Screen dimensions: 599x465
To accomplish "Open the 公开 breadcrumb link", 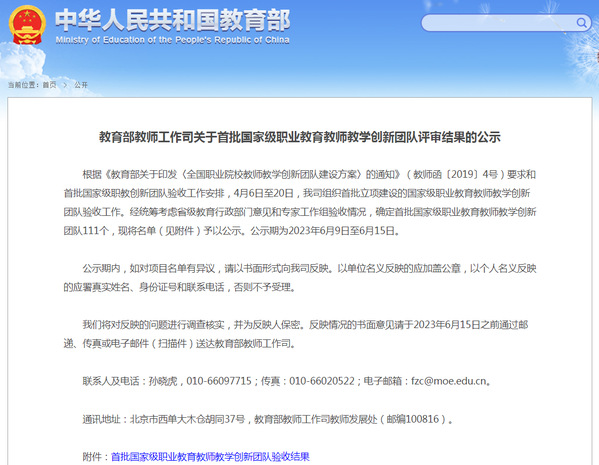I will click(x=81, y=85).
